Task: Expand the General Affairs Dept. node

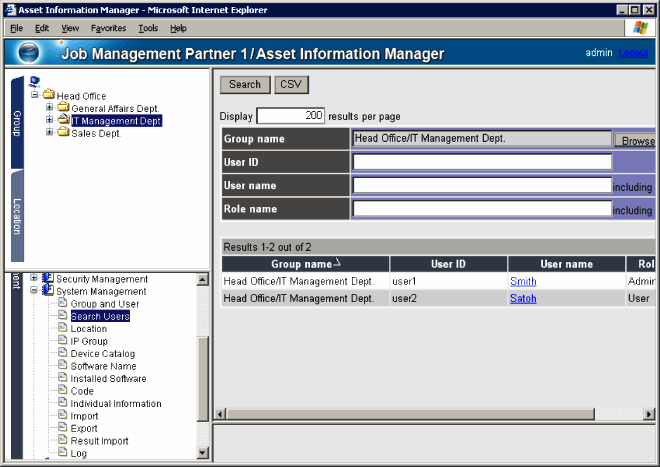Action: tap(50, 108)
